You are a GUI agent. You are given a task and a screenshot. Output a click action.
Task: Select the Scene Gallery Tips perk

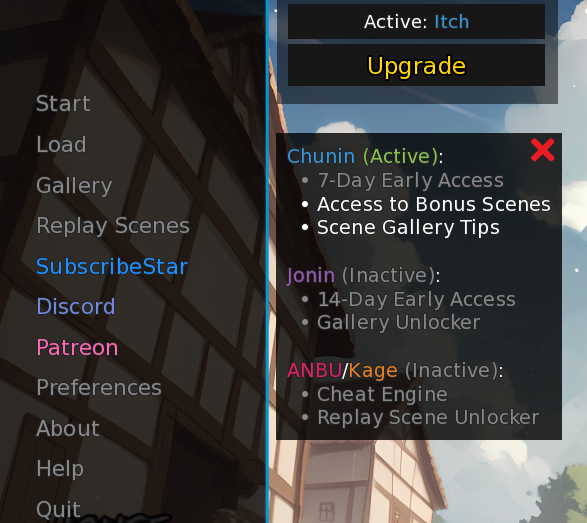pyautogui.click(x=408, y=228)
